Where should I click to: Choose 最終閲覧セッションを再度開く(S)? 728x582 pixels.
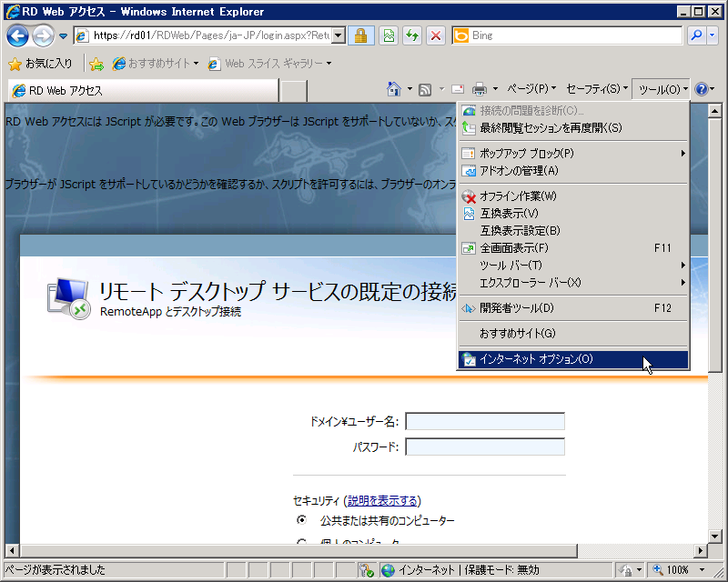[573, 127]
